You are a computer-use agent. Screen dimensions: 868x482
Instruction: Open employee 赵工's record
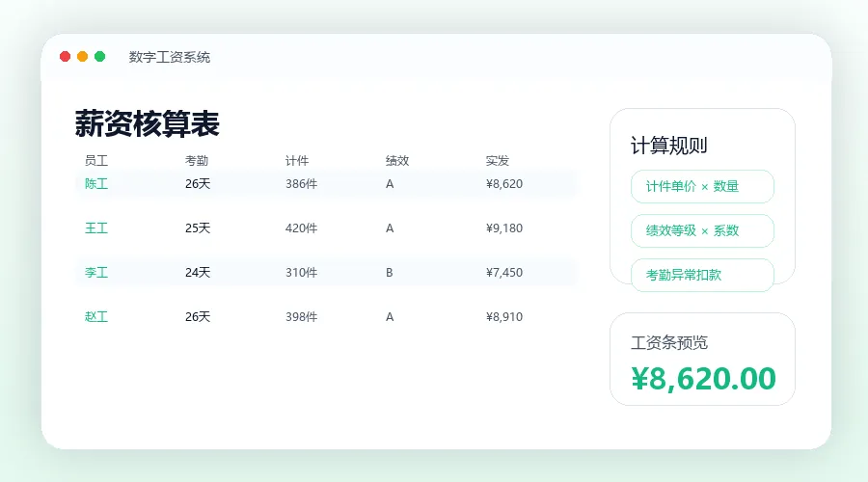96,316
